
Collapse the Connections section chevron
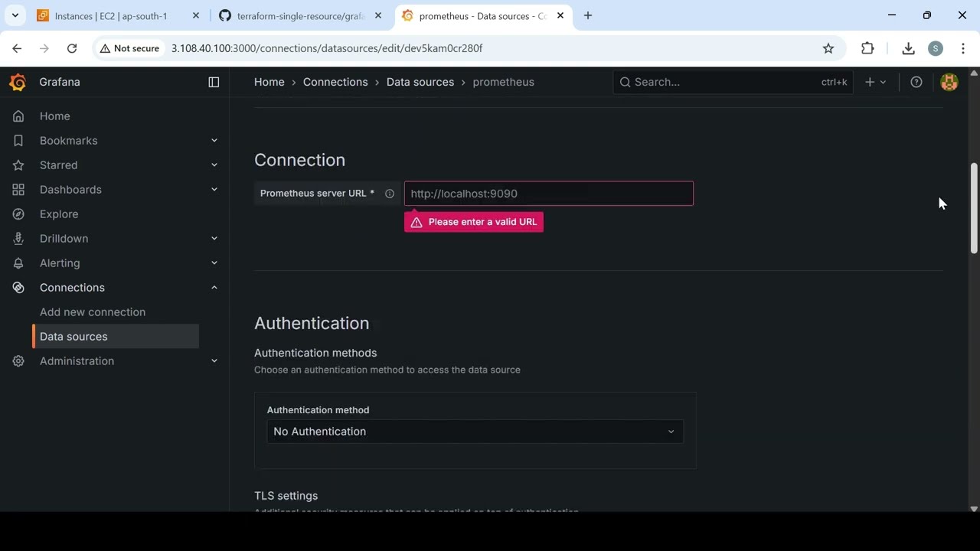pos(214,288)
